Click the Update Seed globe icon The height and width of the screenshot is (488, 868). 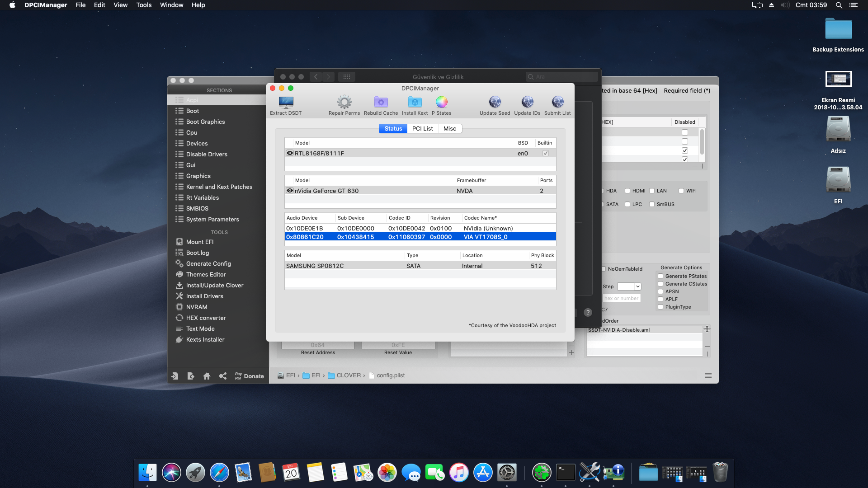point(495,103)
